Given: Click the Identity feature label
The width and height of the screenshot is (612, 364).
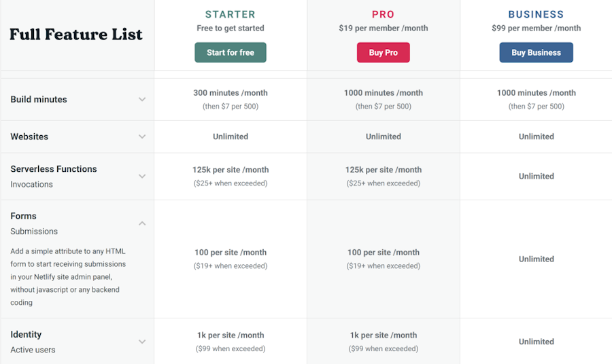Looking at the screenshot, I should pos(26,334).
